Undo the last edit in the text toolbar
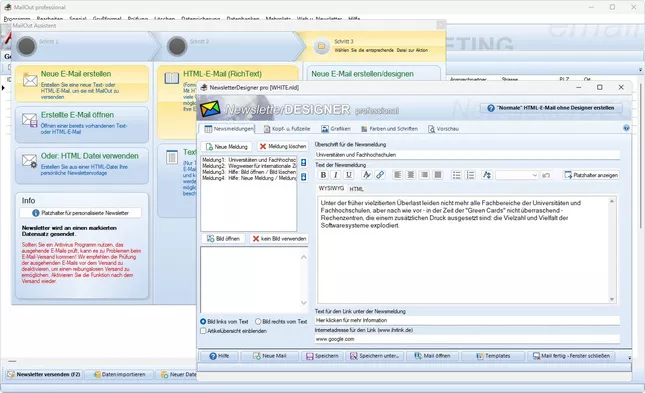Image resolution: width=645 pixels, height=393 pixels. 546,175
